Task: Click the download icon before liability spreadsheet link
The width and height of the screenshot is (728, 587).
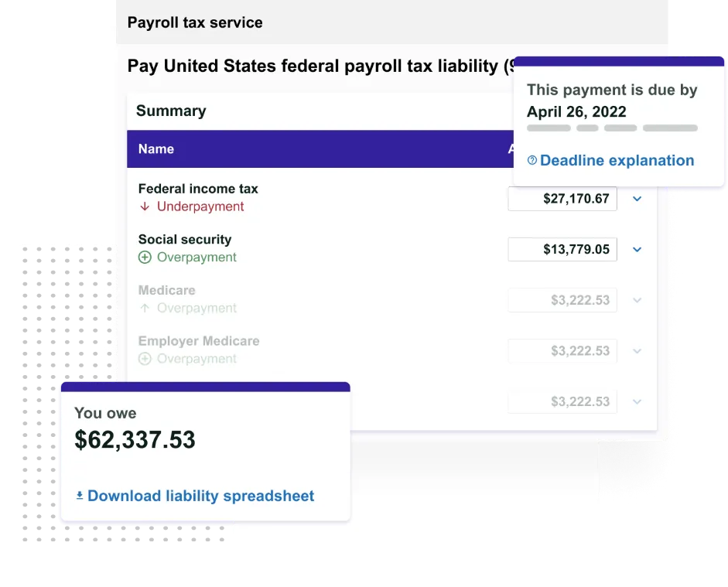Action: pos(79,495)
